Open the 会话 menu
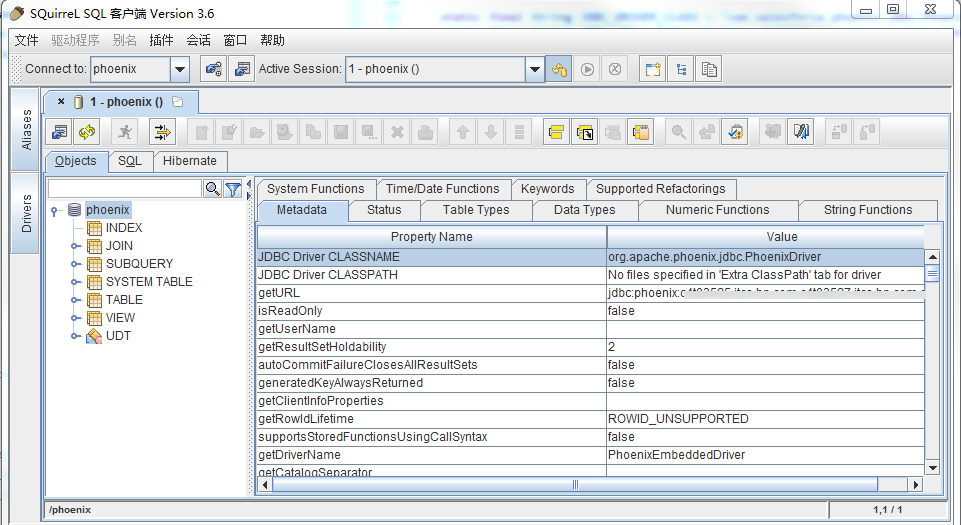The width and height of the screenshot is (961, 525). [198, 40]
